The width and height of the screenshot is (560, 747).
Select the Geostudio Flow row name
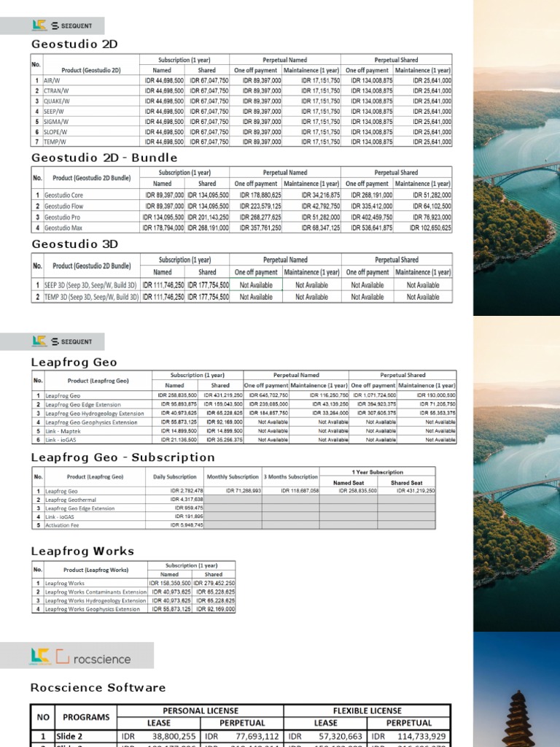tap(64, 206)
